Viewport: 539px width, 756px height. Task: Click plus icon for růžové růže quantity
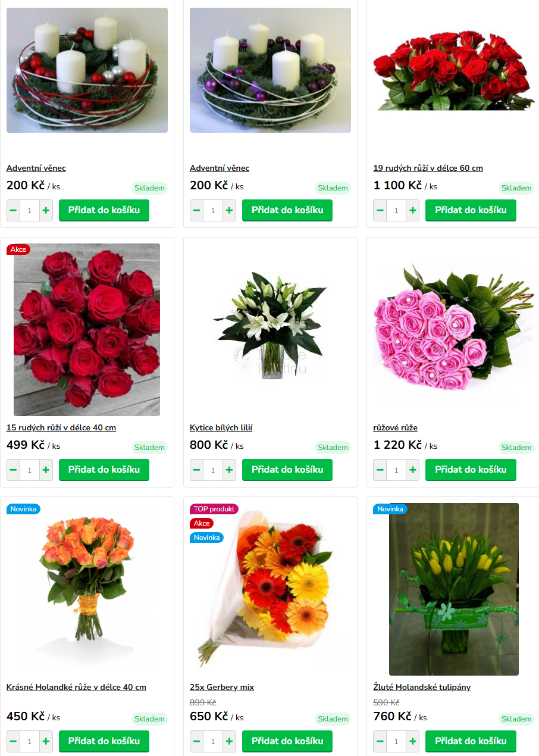[x=413, y=470]
